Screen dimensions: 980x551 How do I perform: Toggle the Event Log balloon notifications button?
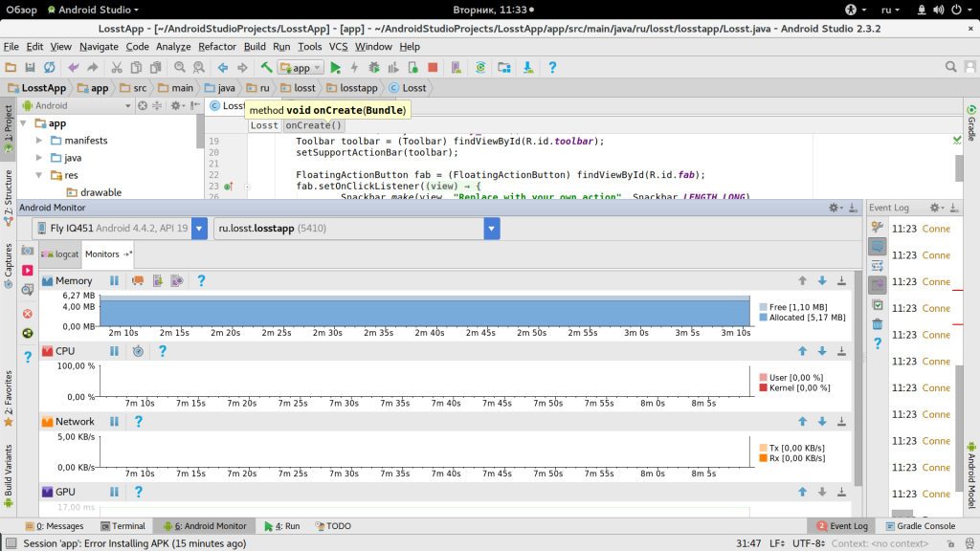pos(877,246)
